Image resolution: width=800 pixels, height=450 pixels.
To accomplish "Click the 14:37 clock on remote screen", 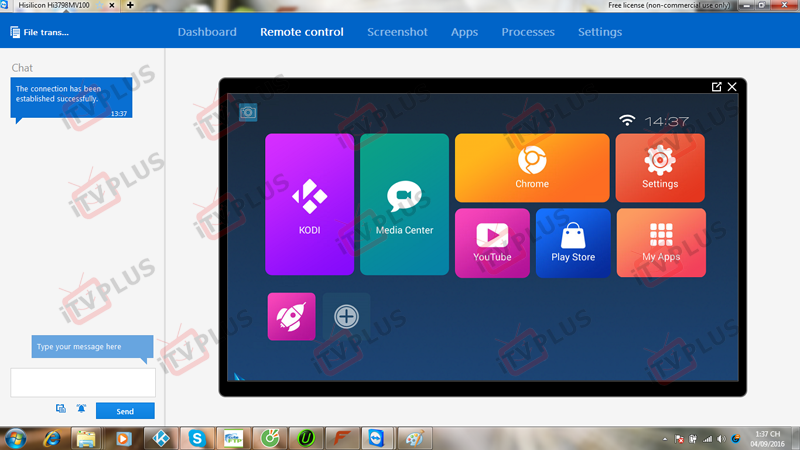I will [666, 121].
